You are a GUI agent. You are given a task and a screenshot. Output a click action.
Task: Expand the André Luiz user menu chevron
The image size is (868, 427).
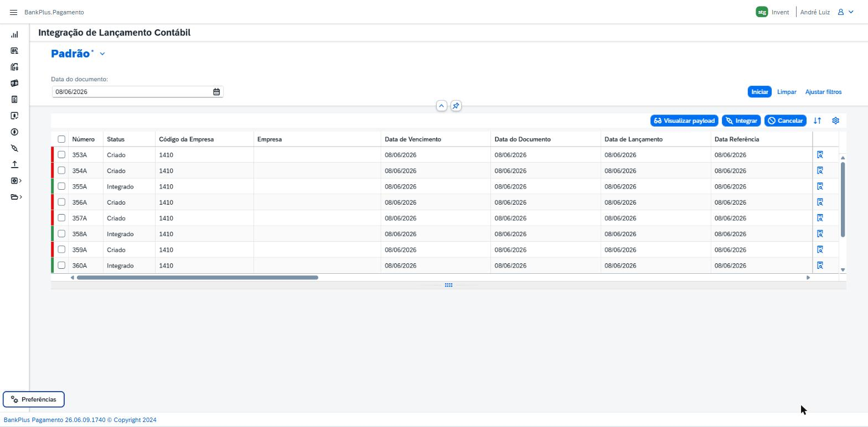(851, 12)
